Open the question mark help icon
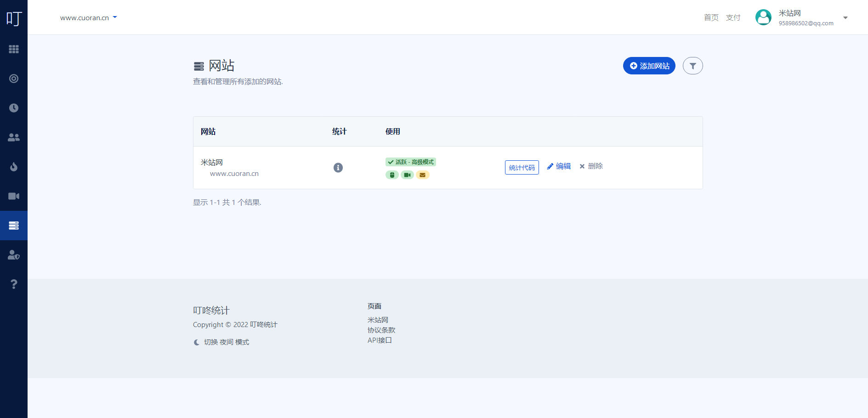The height and width of the screenshot is (418, 868). (14, 284)
